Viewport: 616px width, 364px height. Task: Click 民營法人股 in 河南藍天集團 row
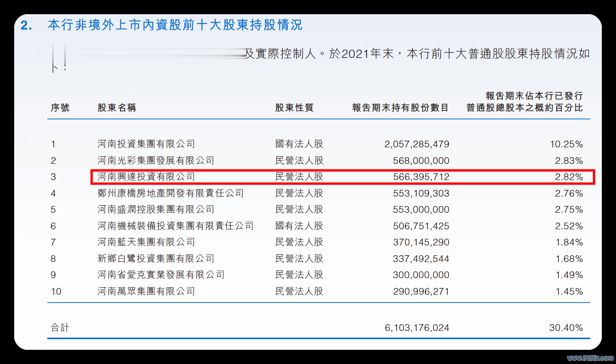tap(299, 242)
